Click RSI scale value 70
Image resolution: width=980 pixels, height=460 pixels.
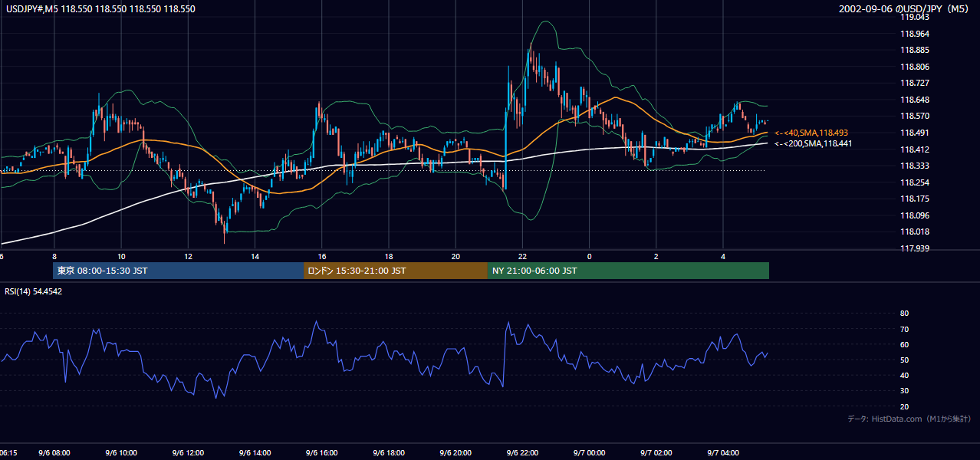coord(904,329)
